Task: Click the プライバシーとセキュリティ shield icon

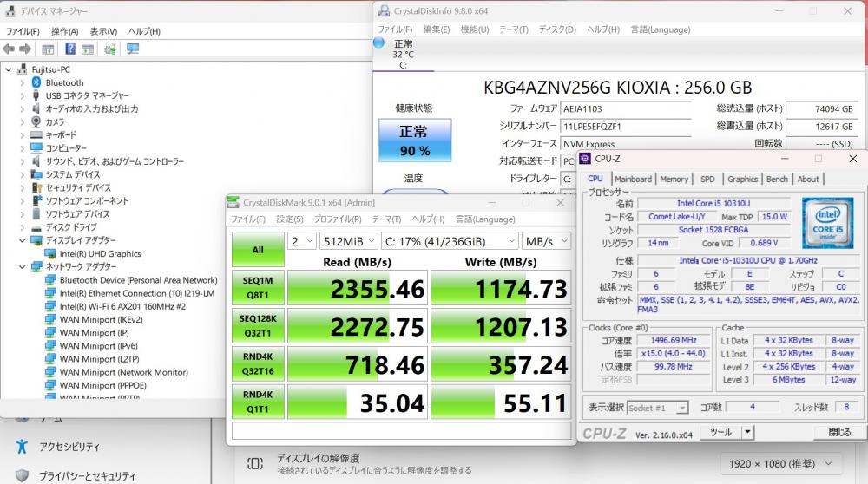Action: tap(22, 475)
